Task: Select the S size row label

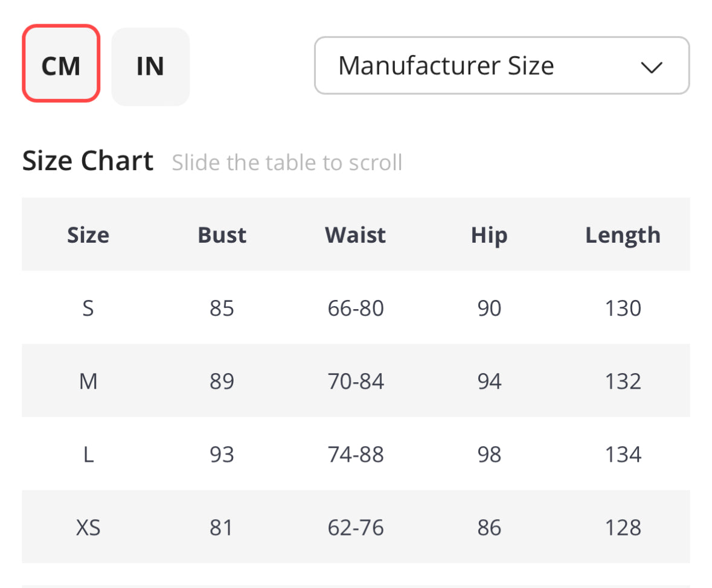Action: (88, 308)
